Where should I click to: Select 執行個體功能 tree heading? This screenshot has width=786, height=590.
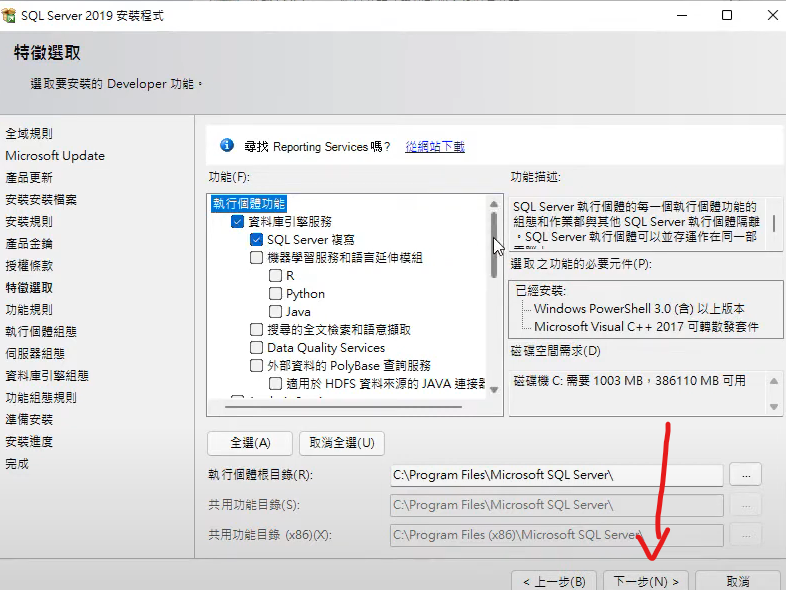(x=249, y=204)
